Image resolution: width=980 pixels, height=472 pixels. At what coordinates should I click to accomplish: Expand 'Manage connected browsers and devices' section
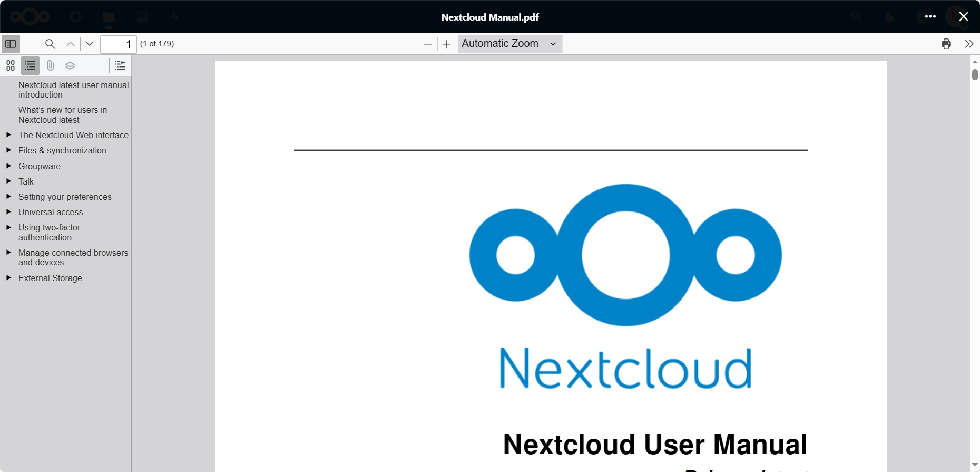pyautogui.click(x=8, y=253)
